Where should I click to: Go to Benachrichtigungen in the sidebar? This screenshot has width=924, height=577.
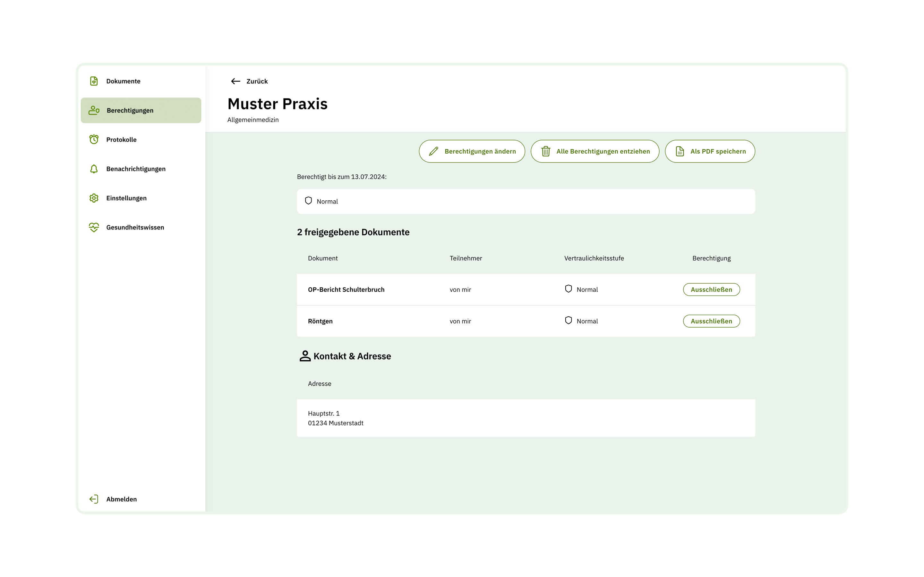[135, 169]
